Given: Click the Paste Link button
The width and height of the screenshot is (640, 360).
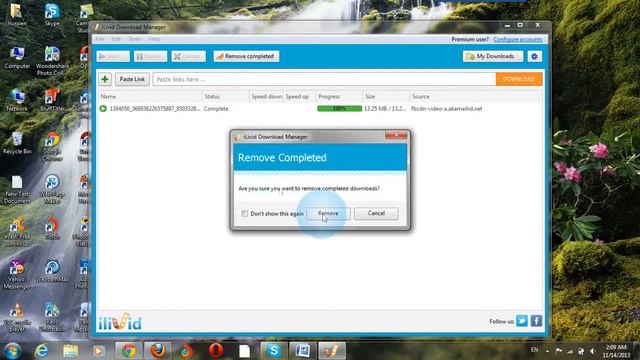Looking at the screenshot, I should [x=132, y=79].
